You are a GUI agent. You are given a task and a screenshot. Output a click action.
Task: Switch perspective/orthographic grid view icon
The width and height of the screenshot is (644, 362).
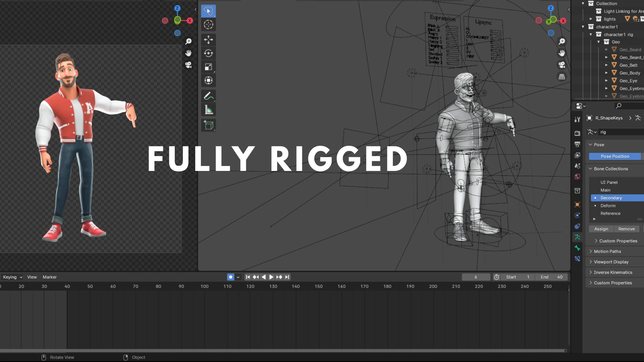pos(561,77)
